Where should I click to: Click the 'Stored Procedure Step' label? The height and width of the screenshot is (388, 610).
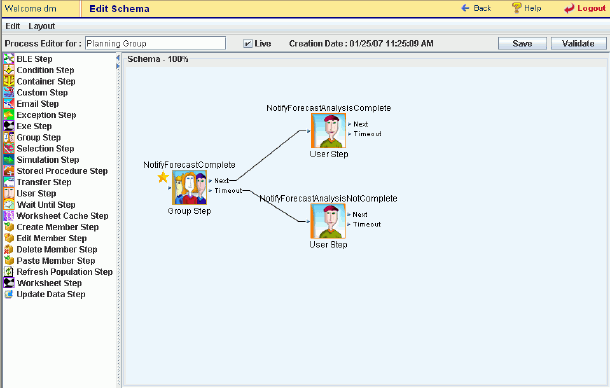pos(62,171)
